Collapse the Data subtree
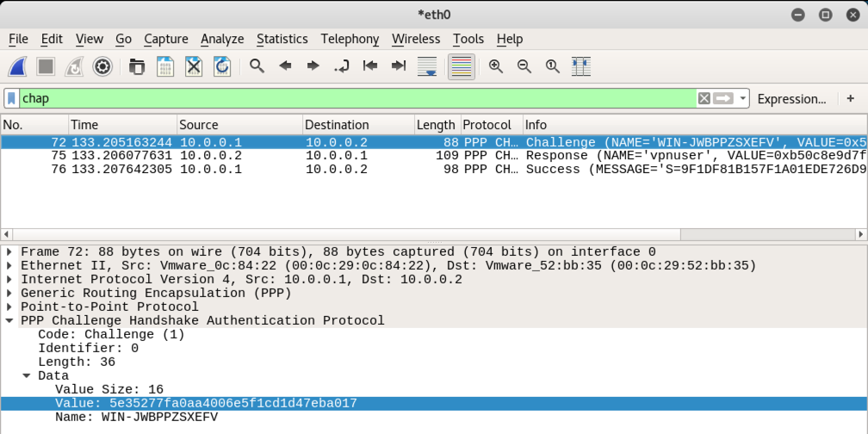Screen dimensions: 868x434 pos(27,375)
